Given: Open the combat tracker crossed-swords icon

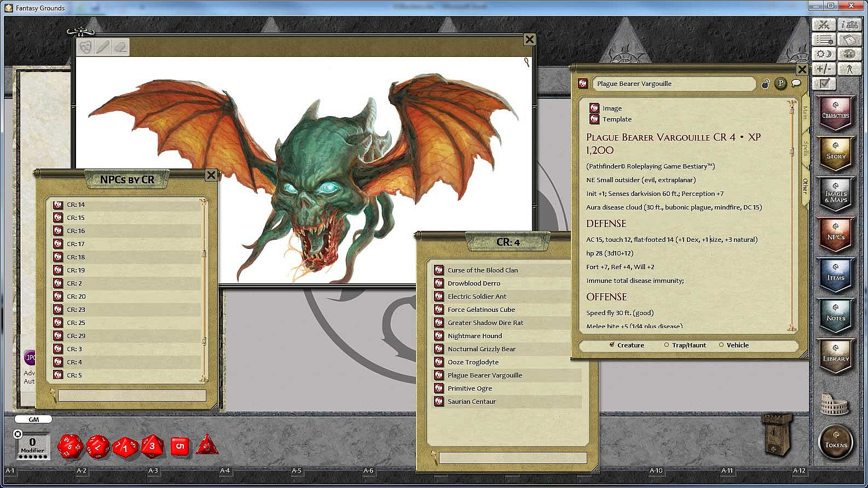Looking at the screenshot, I should click(823, 25).
